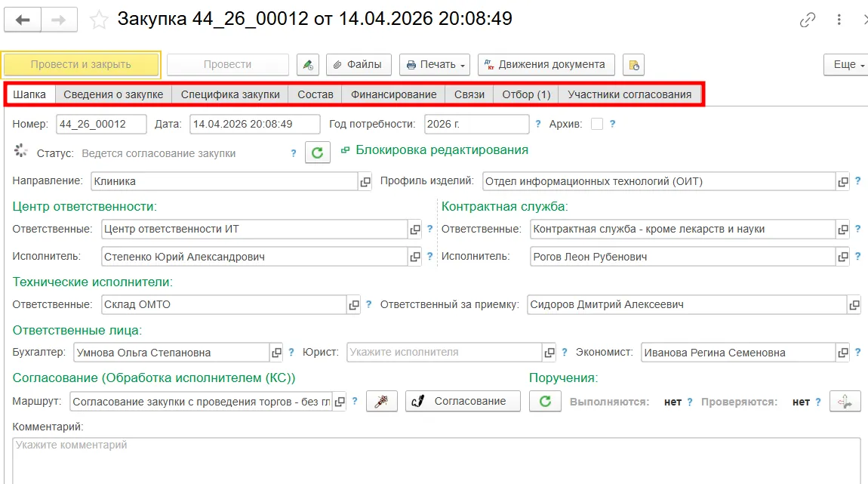Open Экономист Иванова reference icon
Screen dimensions: 868x484
pos(842,353)
